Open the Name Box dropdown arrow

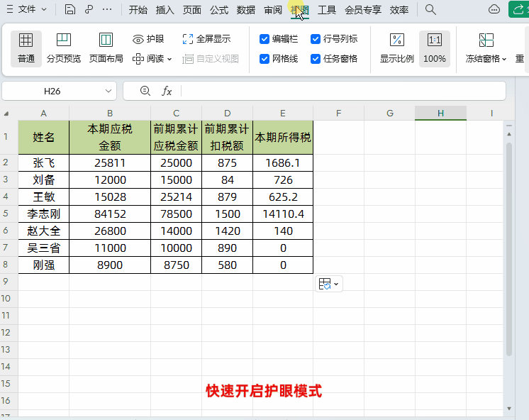coord(108,91)
